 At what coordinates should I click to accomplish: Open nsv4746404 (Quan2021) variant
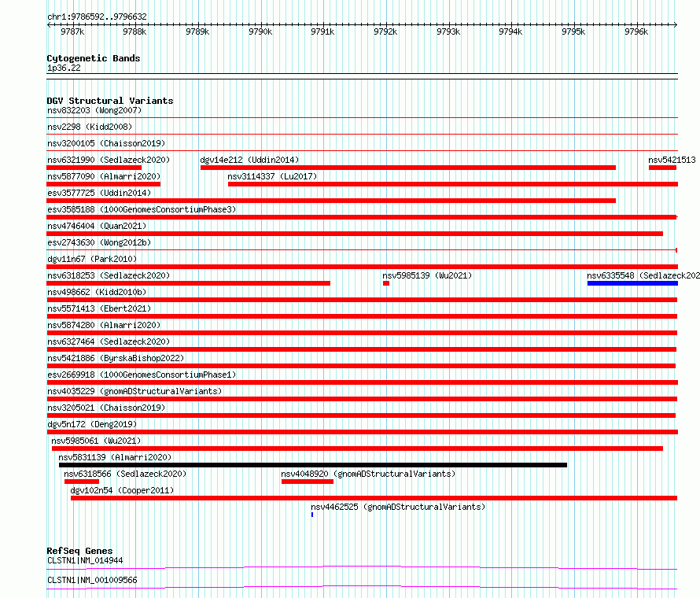click(97, 226)
